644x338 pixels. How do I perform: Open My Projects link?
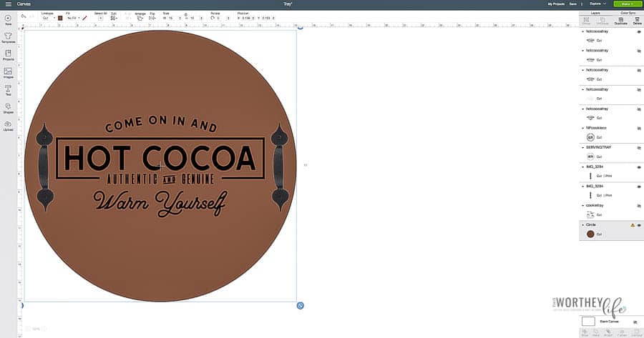pyautogui.click(x=556, y=4)
